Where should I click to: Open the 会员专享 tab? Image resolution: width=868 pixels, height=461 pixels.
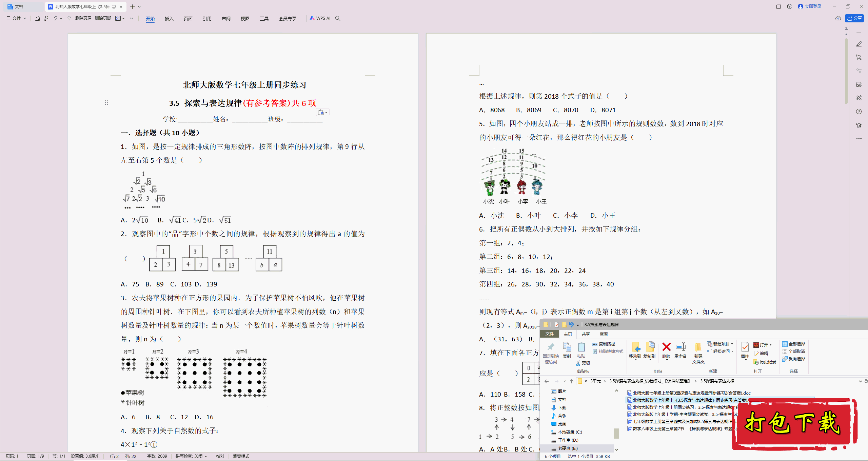287,19
